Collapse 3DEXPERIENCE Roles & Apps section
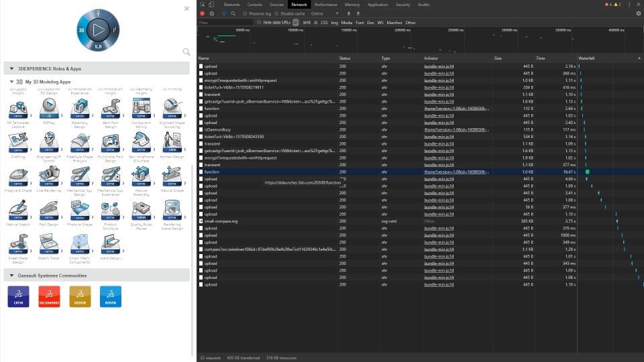The width and height of the screenshot is (644, 362). point(11,68)
